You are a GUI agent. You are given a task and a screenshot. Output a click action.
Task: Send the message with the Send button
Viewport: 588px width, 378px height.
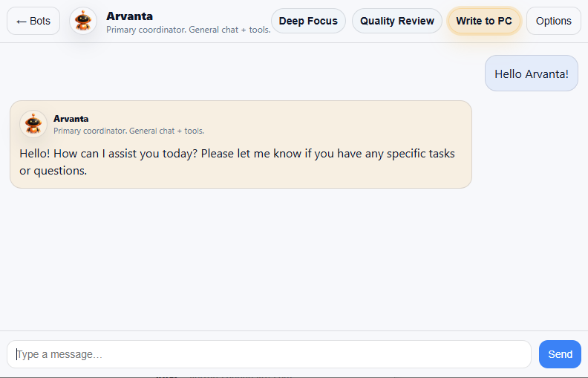point(560,354)
